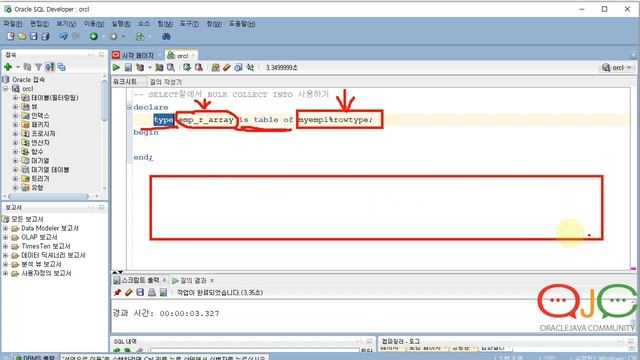The image size is (640, 360).
Task: Click in the SQL editor on the begin line
Action: tap(146, 132)
